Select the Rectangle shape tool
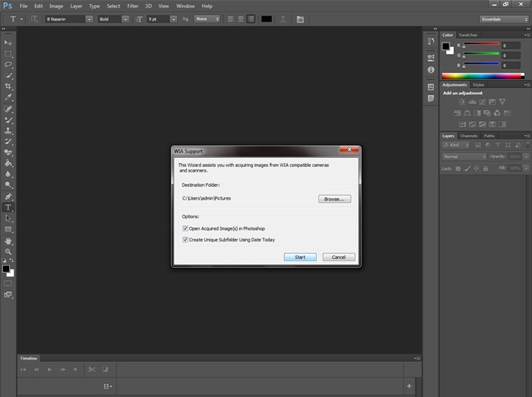 pyautogui.click(x=8, y=229)
